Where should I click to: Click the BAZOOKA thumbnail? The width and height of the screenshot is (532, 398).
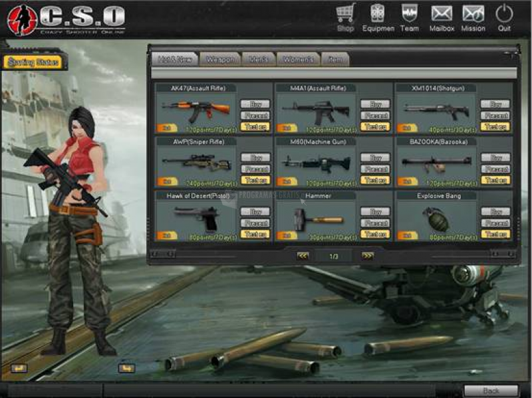click(x=436, y=164)
